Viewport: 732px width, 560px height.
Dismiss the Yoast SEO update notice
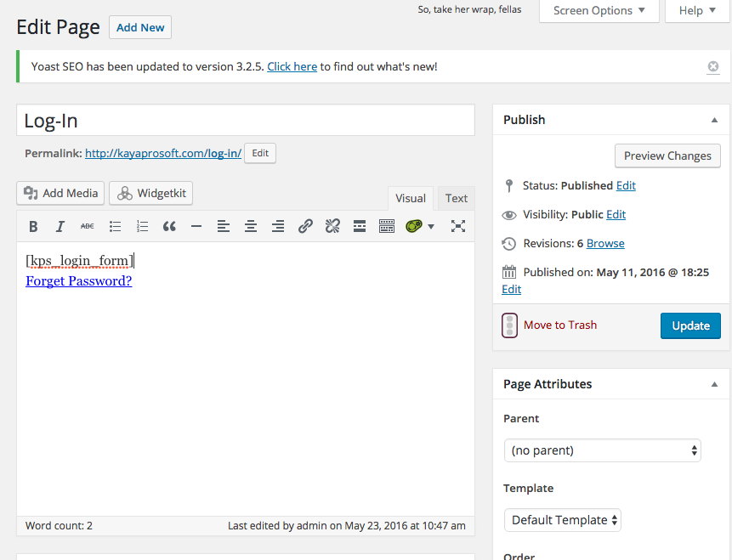coord(713,66)
